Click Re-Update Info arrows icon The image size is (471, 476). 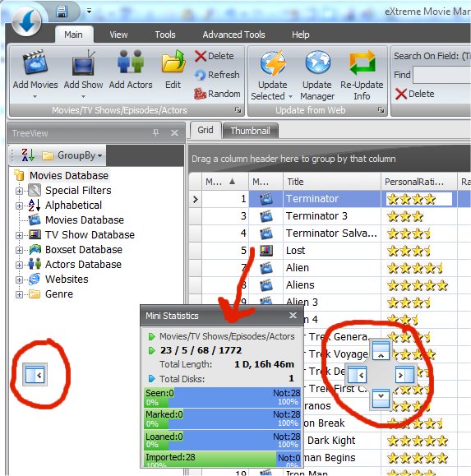point(362,62)
